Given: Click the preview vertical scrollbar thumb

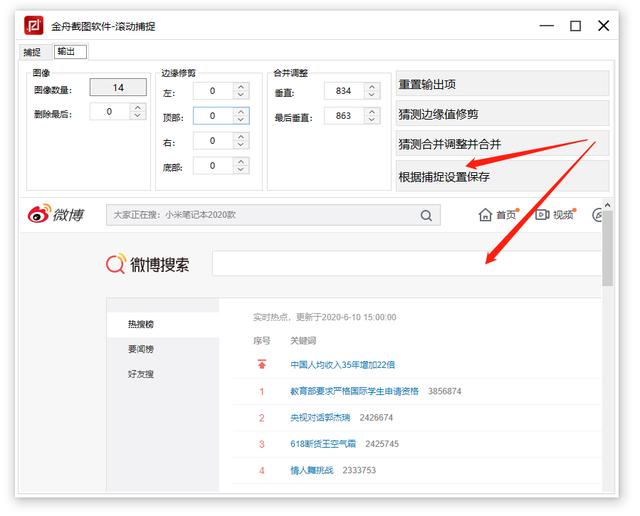Looking at the screenshot, I should click(607, 248).
